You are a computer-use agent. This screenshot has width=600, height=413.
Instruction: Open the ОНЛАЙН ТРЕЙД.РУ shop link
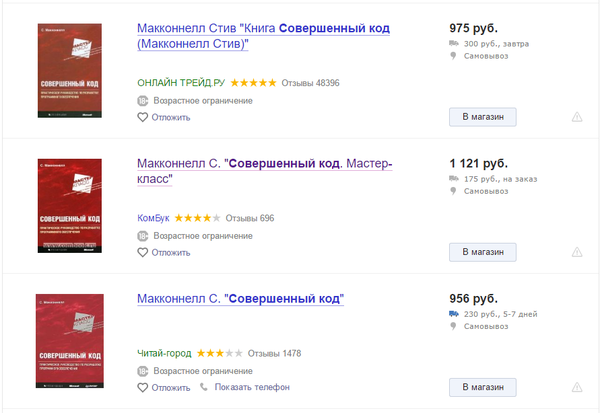(x=181, y=82)
